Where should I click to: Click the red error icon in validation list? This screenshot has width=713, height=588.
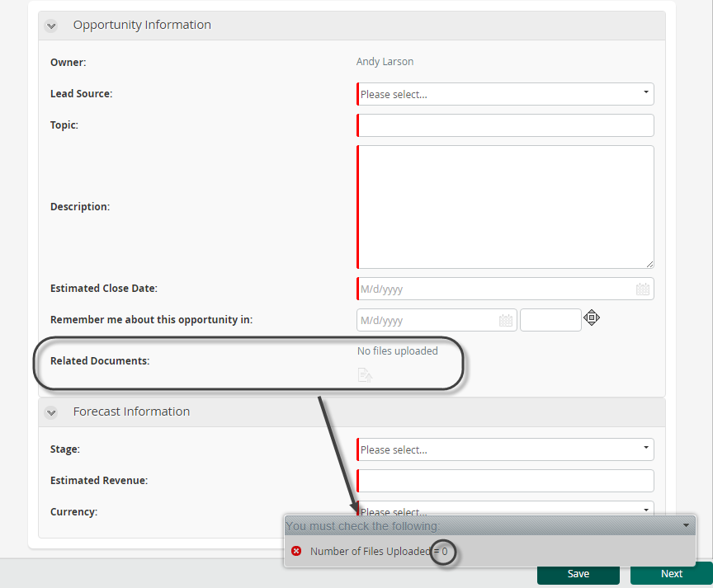click(x=296, y=551)
